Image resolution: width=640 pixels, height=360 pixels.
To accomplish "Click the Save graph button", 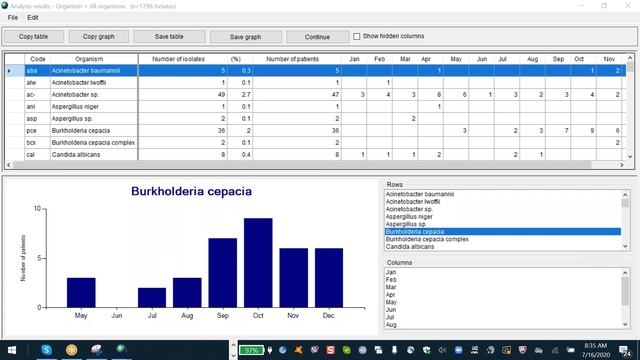I will (245, 37).
